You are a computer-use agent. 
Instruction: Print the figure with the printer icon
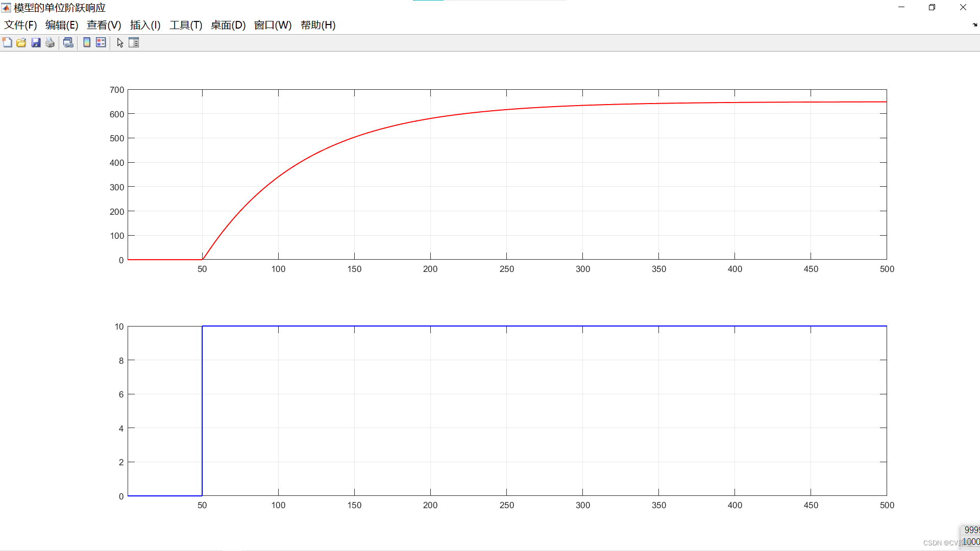tap(50, 43)
